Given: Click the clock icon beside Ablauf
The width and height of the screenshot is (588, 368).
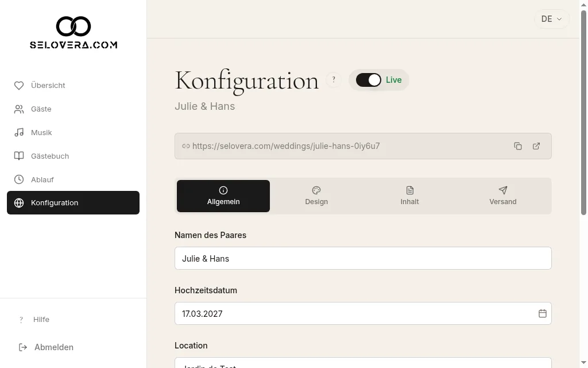Looking at the screenshot, I should [19, 179].
